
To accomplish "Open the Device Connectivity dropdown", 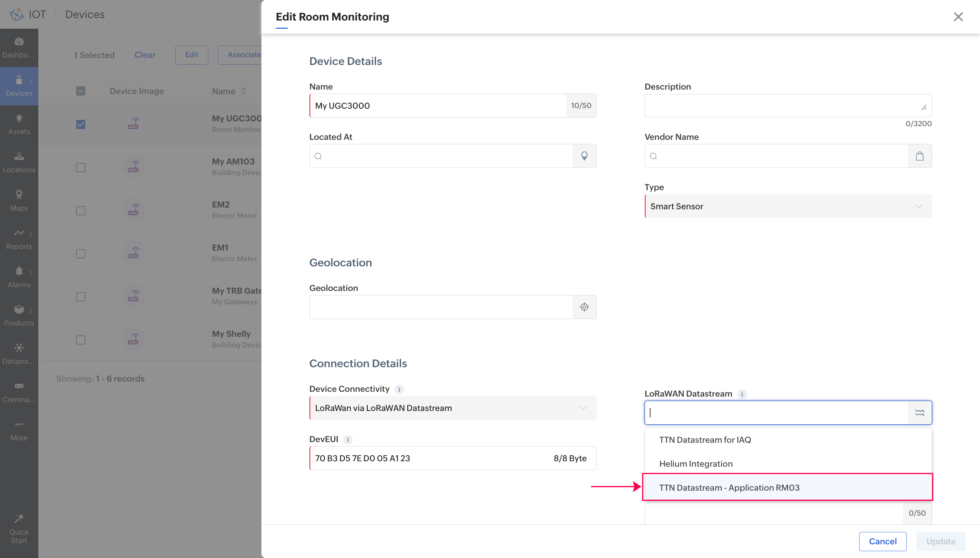I will click(x=452, y=408).
